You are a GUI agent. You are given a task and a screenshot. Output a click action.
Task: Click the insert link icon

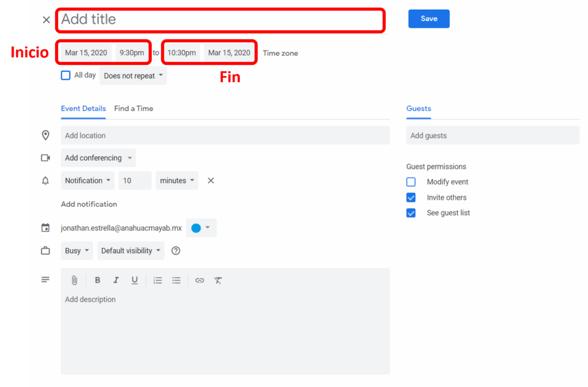tap(199, 280)
